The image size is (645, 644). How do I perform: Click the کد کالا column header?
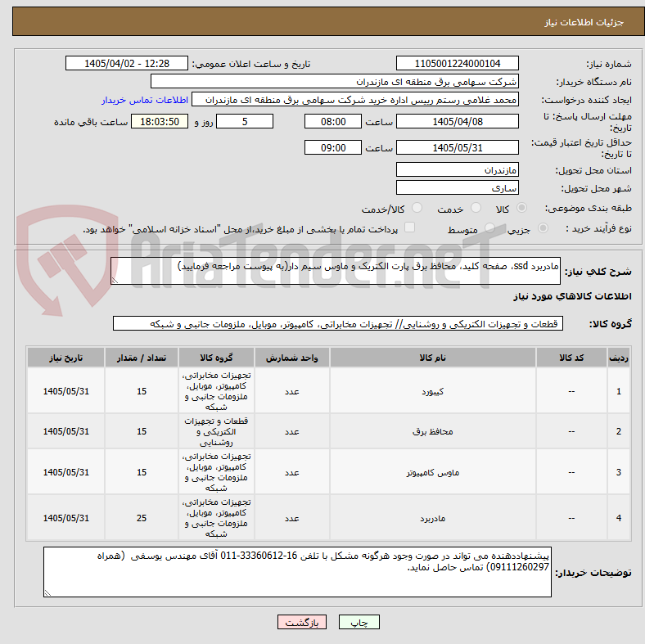point(571,358)
